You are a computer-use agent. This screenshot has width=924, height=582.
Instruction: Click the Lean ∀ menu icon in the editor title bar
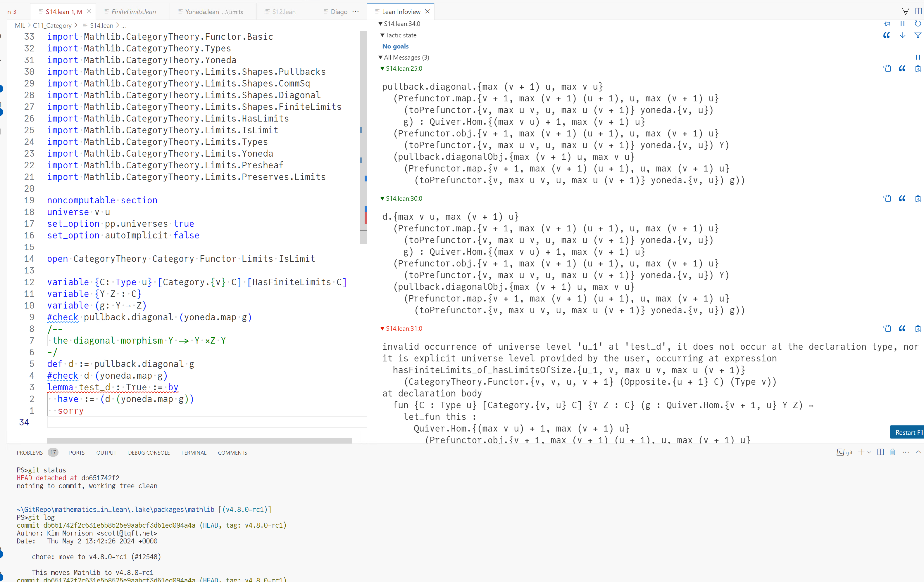coord(905,11)
